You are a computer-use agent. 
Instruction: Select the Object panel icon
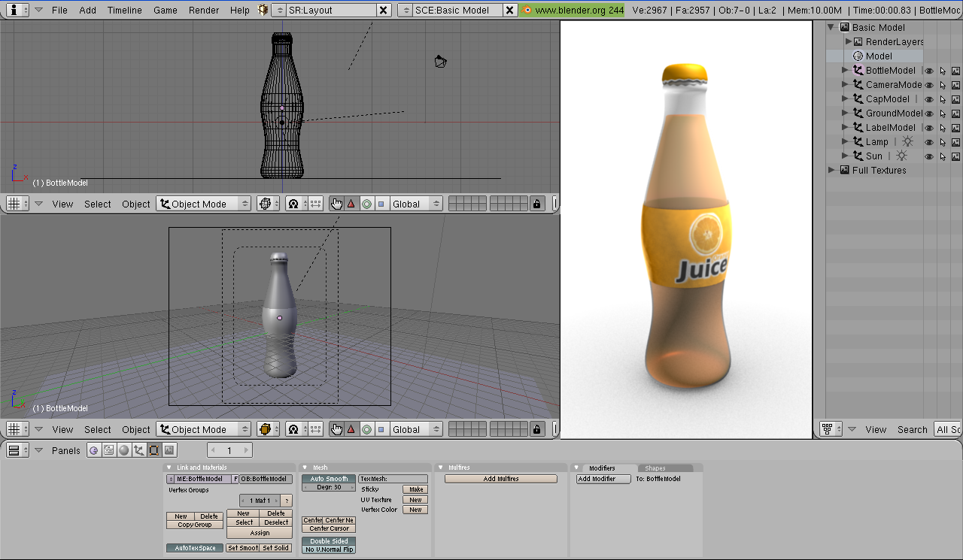click(138, 450)
